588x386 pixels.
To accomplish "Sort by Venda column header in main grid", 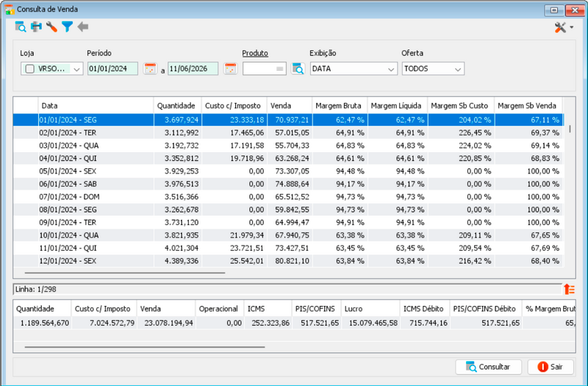I will point(290,106).
